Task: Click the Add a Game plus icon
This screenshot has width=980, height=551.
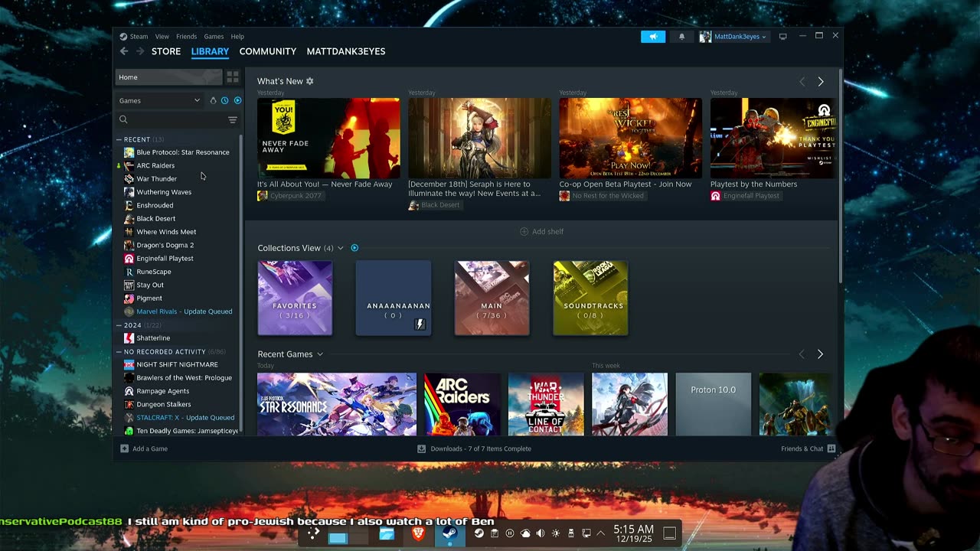Action: [x=125, y=448]
